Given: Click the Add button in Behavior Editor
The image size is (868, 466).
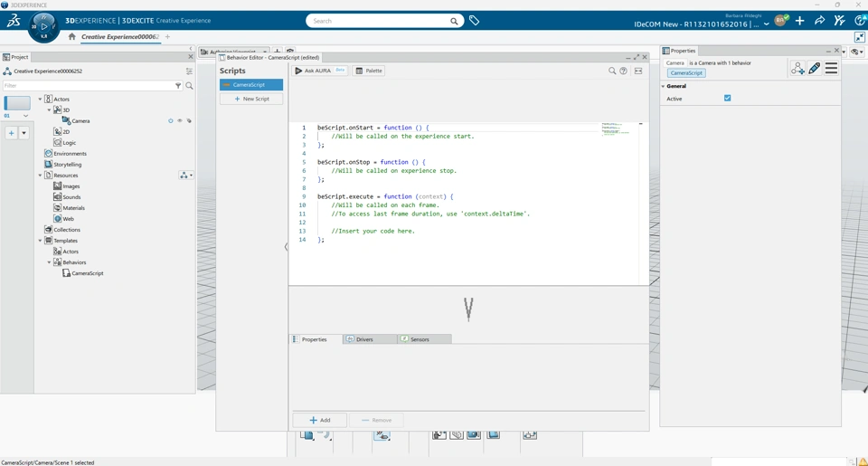Looking at the screenshot, I should [x=319, y=420].
